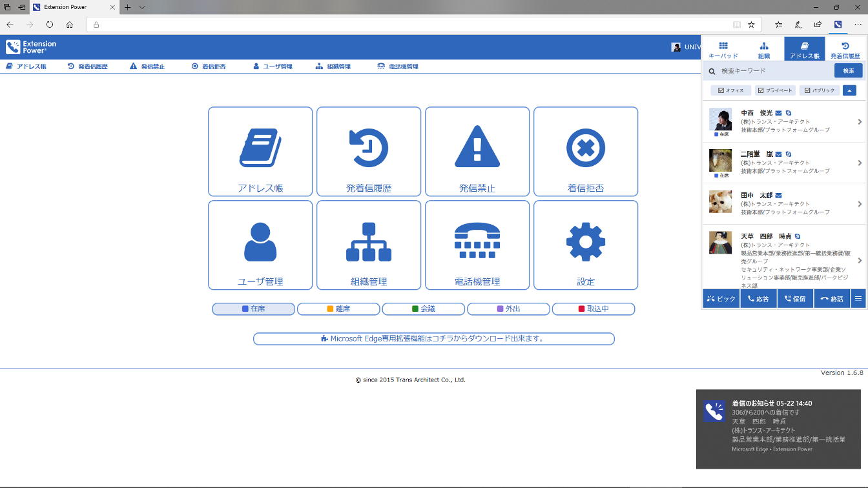Open the 着信拒否 reject calls tile
The image size is (868, 488).
coord(586,152)
